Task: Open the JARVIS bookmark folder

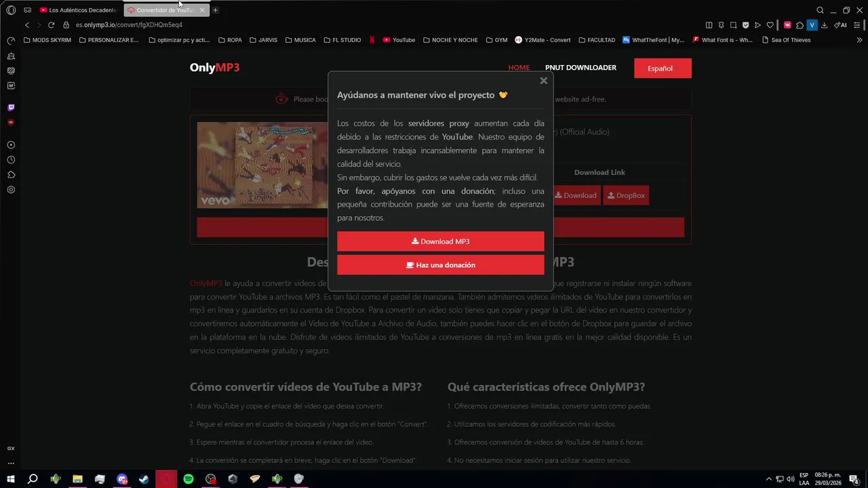Action: click(263, 40)
